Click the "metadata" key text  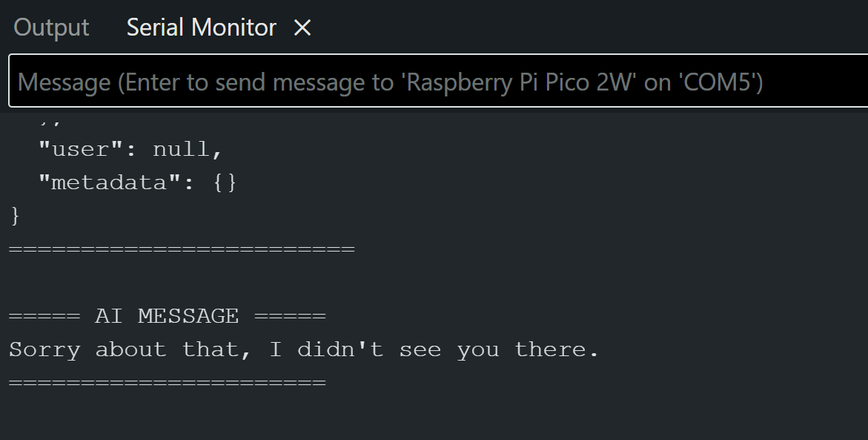(109, 183)
